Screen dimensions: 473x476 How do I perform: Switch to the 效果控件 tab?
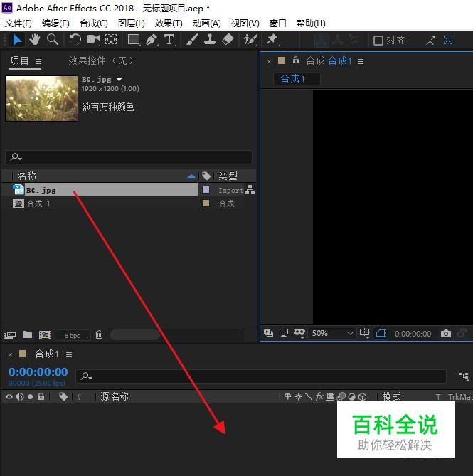tap(101, 60)
